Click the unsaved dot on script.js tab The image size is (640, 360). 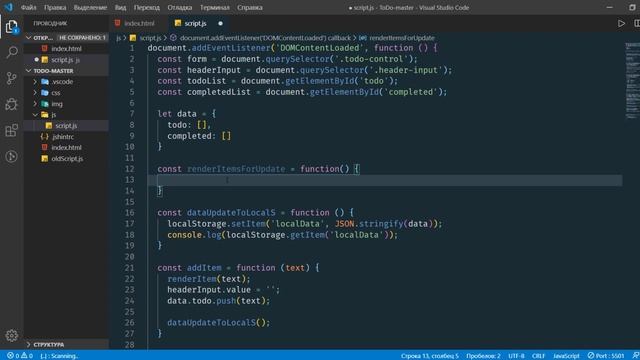(220, 24)
